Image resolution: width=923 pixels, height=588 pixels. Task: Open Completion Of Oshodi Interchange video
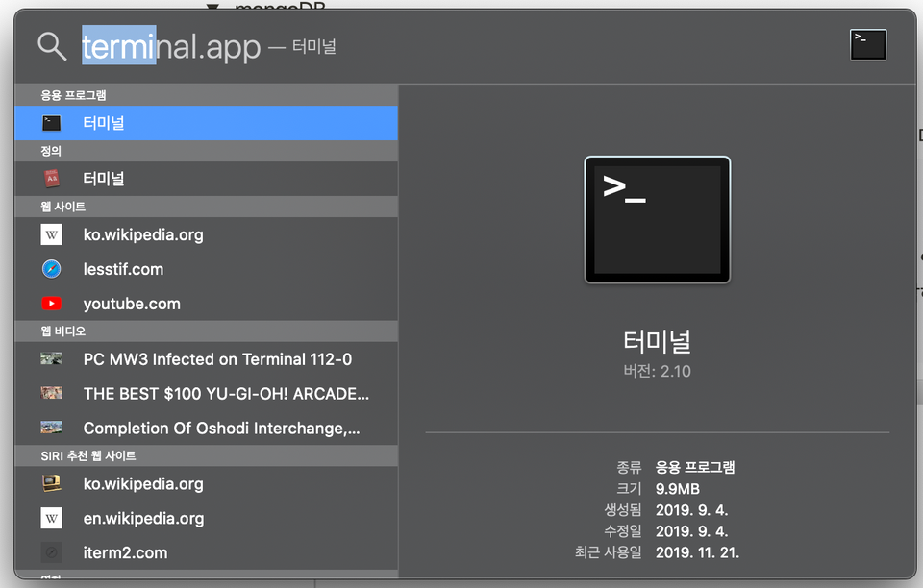206,428
